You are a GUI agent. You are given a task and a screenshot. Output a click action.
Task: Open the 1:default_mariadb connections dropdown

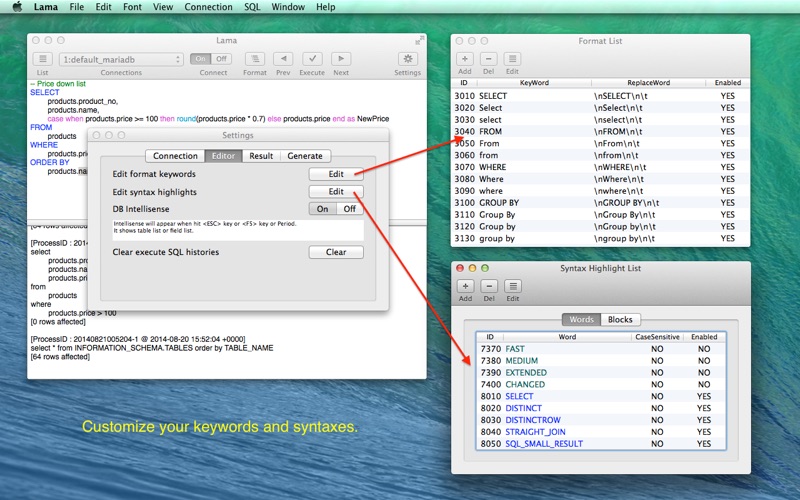[x=121, y=59]
